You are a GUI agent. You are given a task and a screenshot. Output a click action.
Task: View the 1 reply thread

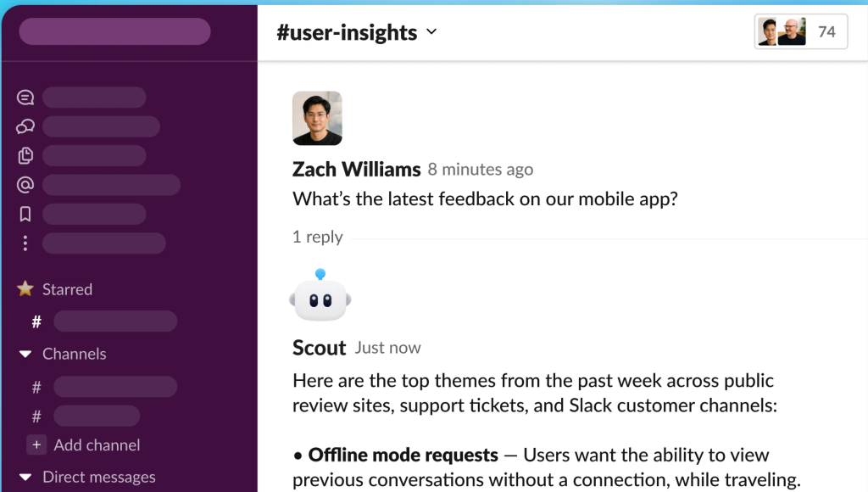tap(317, 237)
